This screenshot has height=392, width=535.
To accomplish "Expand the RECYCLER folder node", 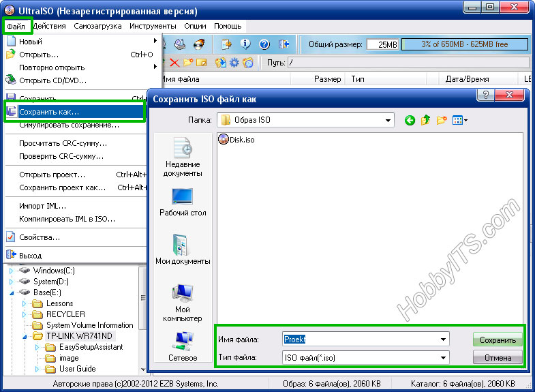I will coord(24,314).
